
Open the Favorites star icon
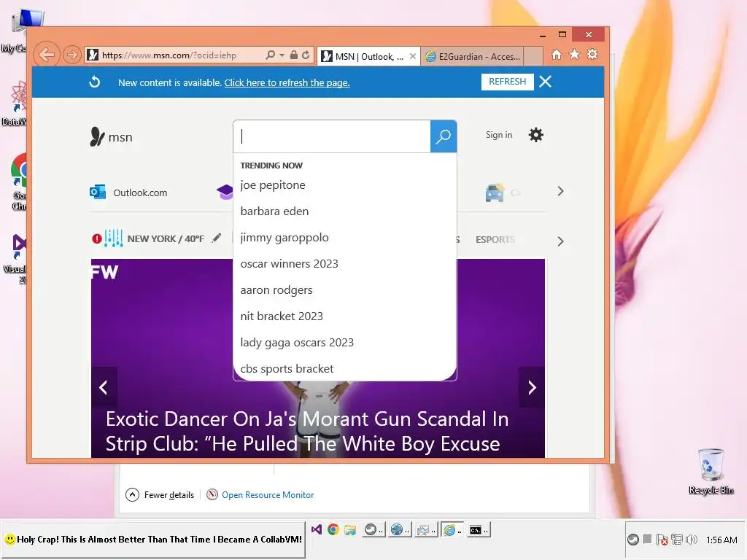[x=575, y=54]
